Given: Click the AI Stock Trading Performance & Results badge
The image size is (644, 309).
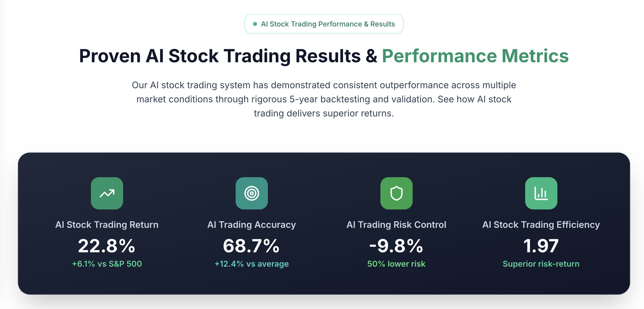Looking at the screenshot, I should 324,24.
